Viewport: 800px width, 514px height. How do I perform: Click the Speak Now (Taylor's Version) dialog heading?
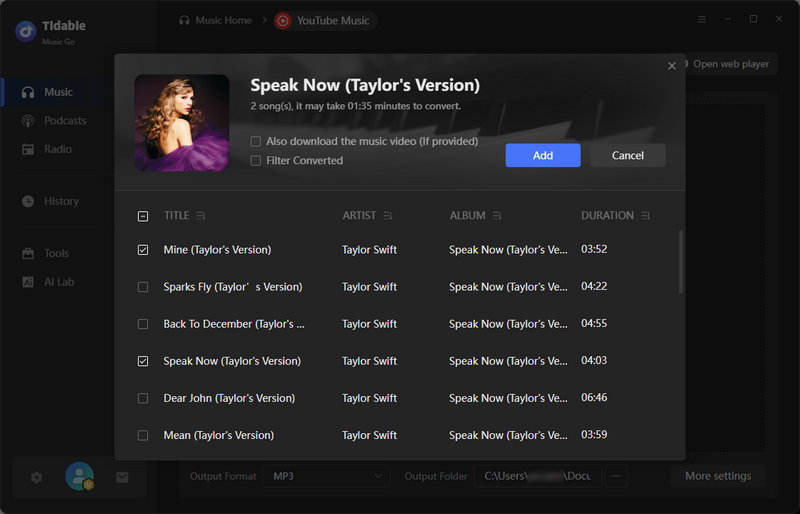pyautogui.click(x=365, y=85)
